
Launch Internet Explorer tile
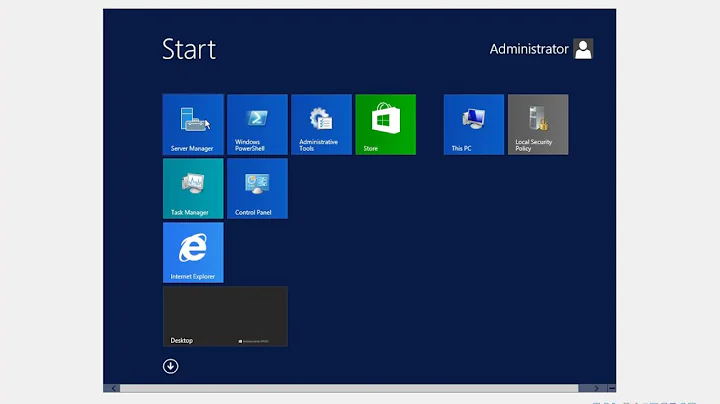point(193,252)
